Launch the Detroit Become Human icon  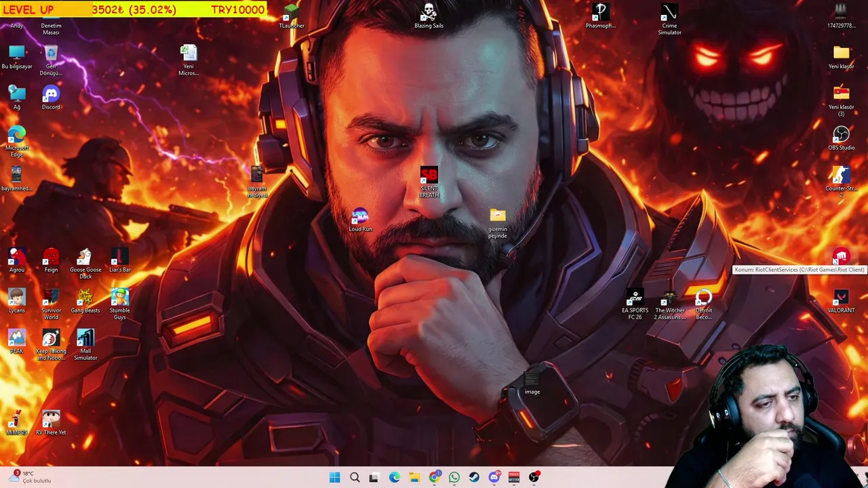coord(703,305)
